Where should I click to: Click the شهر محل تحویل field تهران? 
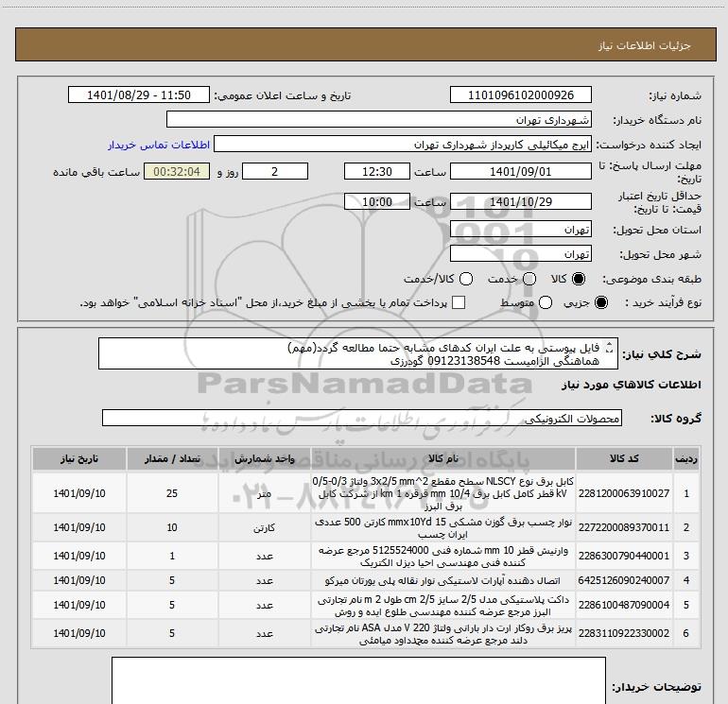pyautogui.click(x=520, y=254)
